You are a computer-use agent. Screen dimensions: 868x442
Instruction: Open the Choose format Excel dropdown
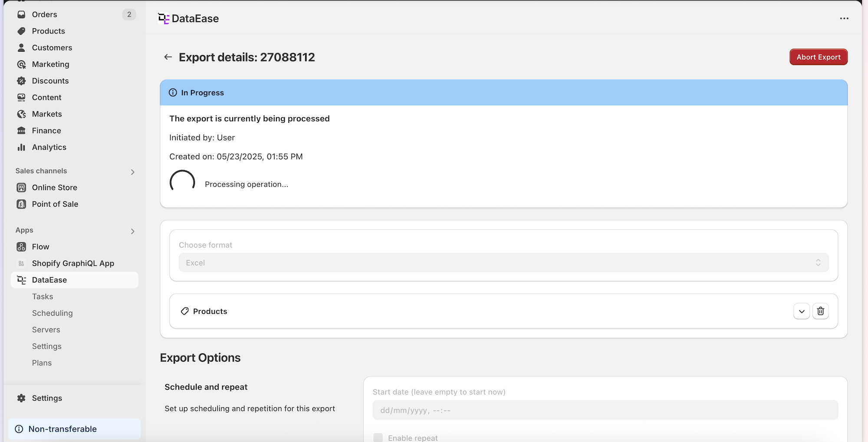(x=503, y=263)
